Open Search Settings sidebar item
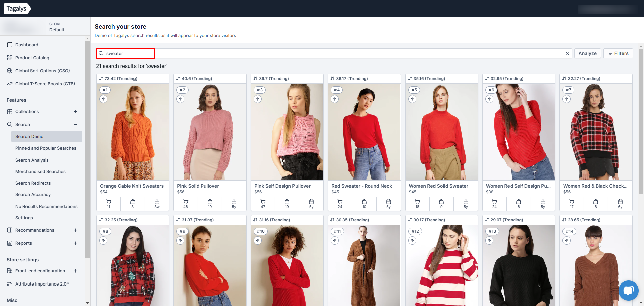644x306 pixels. [x=24, y=218]
